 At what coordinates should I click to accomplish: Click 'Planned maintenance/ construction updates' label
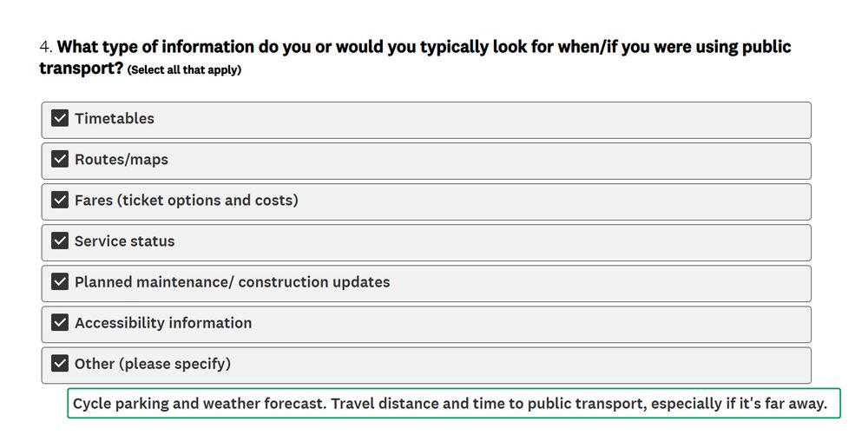click(233, 282)
